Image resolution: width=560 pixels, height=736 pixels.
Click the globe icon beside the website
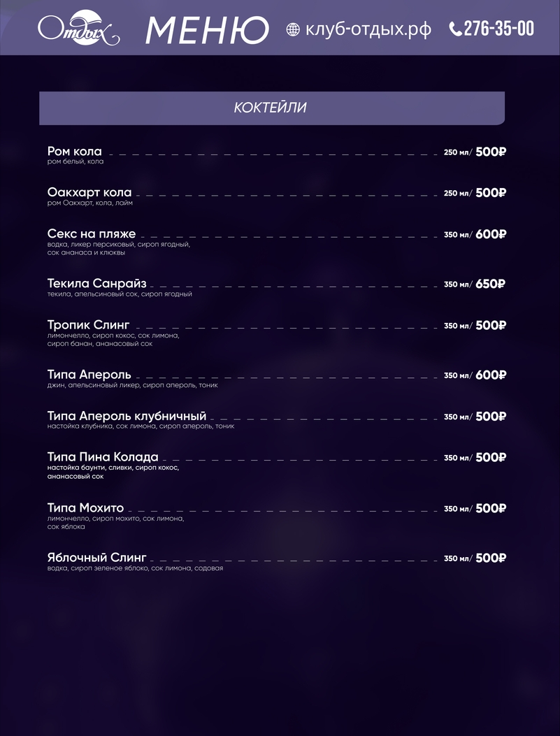(293, 29)
